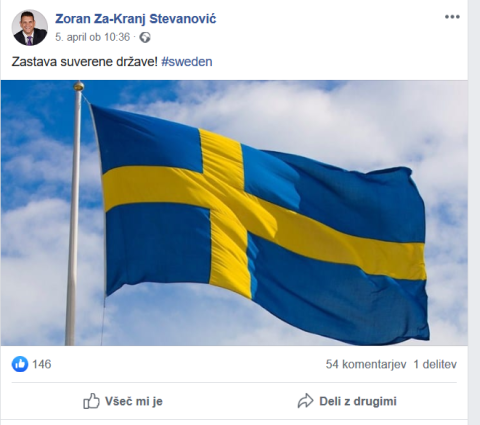Open the three-dot post options menu

coord(452,17)
